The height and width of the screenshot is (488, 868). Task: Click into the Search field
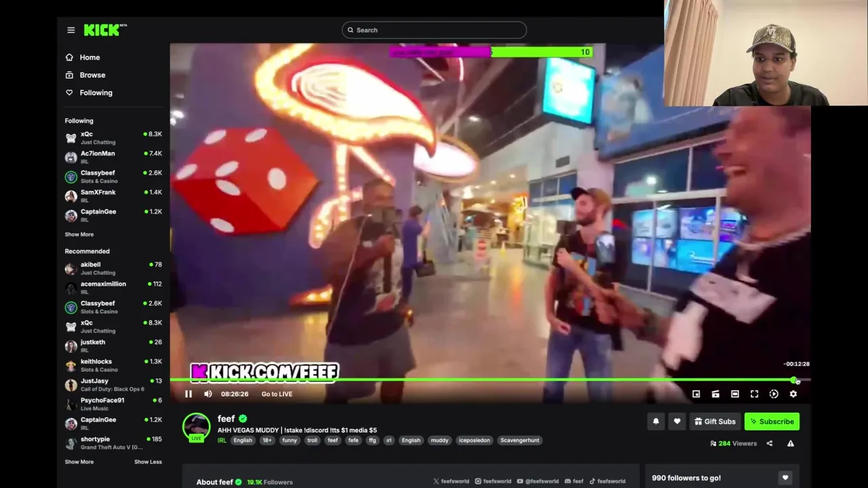pyautogui.click(x=434, y=30)
